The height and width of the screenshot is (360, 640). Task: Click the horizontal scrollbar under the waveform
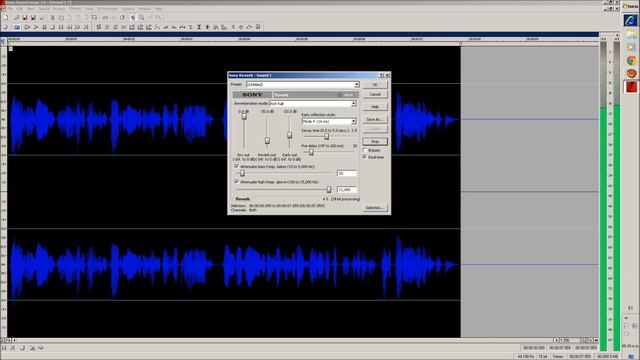tap(284, 340)
